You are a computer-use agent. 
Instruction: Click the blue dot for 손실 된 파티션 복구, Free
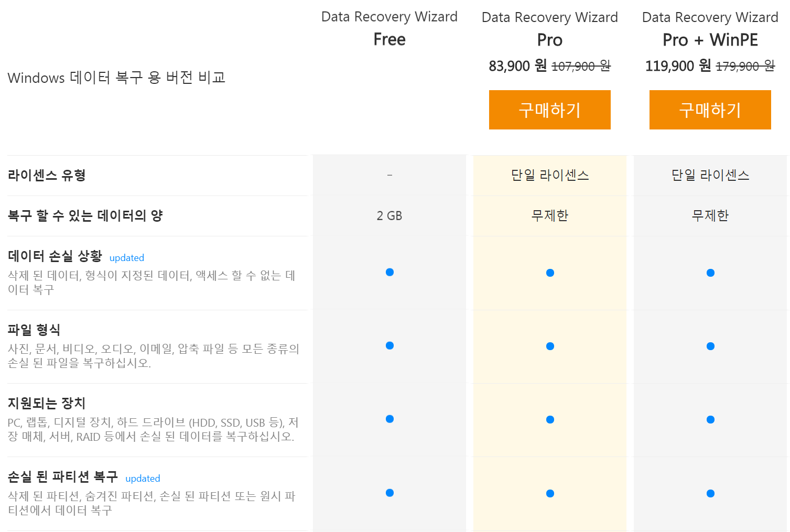pos(389,493)
